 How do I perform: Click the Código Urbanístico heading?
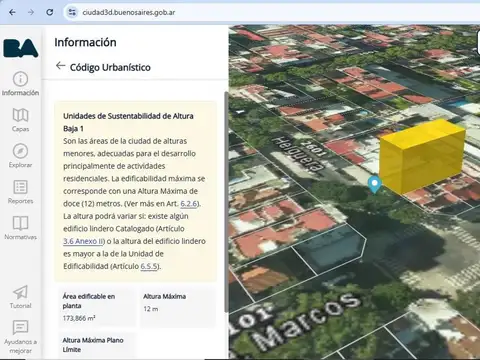coord(110,67)
